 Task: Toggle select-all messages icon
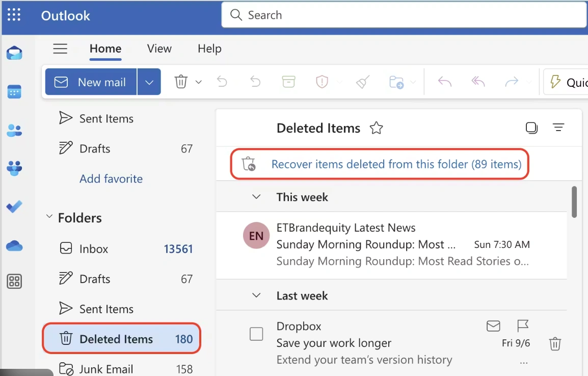(531, 128)
